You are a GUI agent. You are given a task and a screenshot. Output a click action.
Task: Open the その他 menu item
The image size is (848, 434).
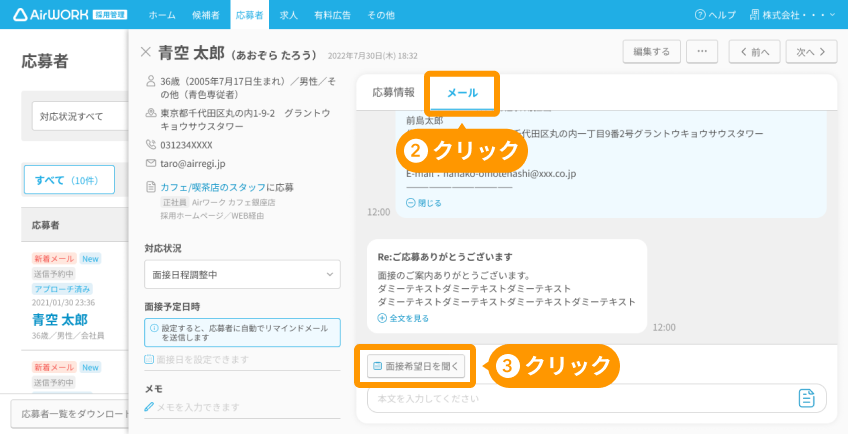pos(381,15)
